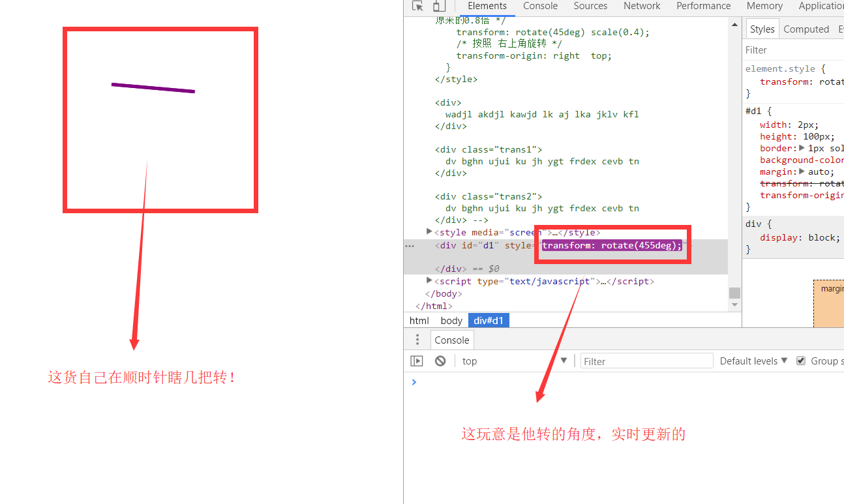The height and width of the screenshot is (504, 844).
Task: Click the div#d1 breadcrumb
Action: point(489,320)
